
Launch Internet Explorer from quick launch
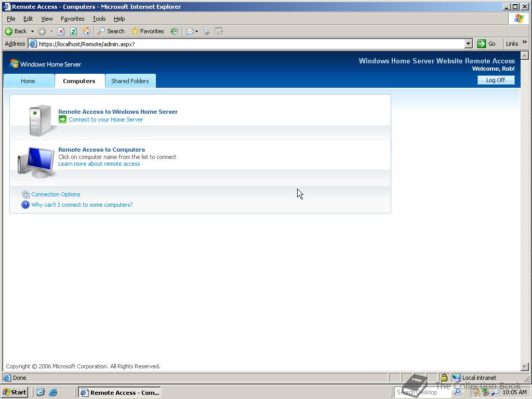(54, 392)
